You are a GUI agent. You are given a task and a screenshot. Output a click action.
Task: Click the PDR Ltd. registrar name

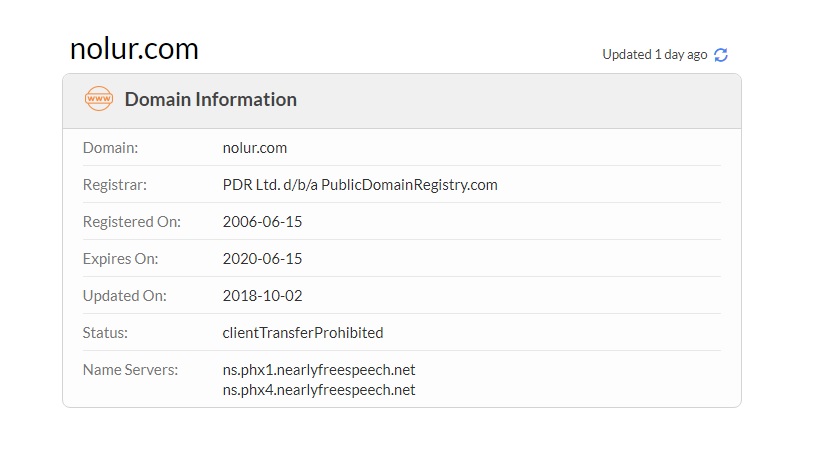coord(360,185)
